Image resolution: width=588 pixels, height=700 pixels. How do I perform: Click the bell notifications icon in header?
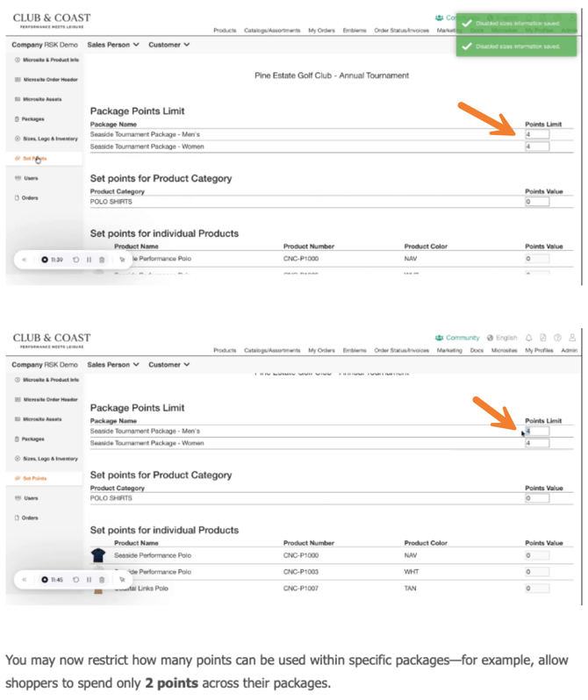529,337
